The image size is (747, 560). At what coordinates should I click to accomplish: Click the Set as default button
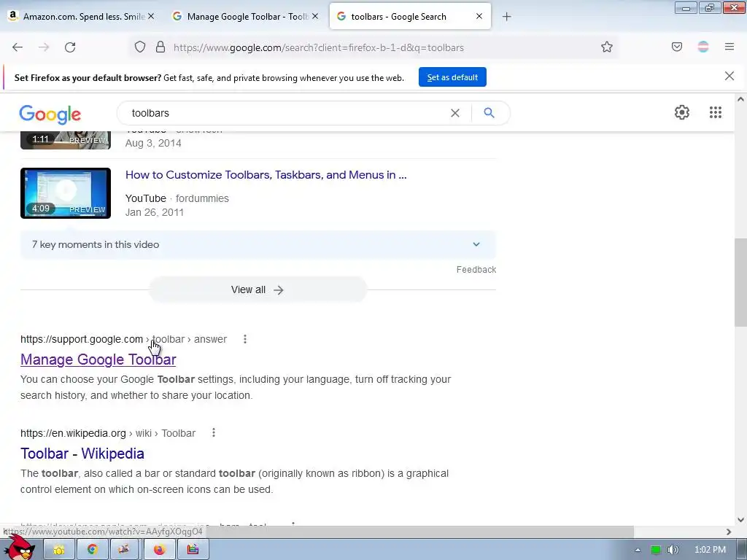[452, 77]
